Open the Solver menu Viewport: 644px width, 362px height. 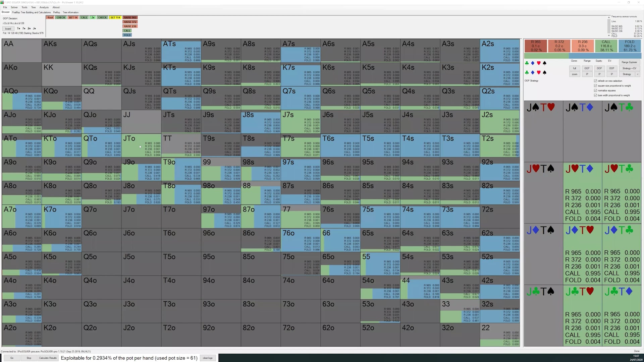tap(14, 7)
